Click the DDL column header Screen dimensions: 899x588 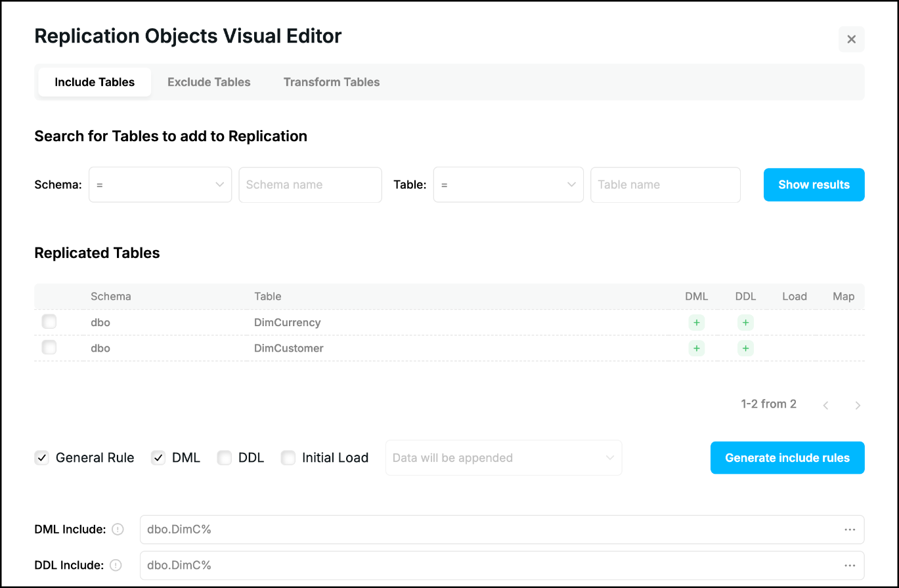pyautogui.click(x=746, y=297)
